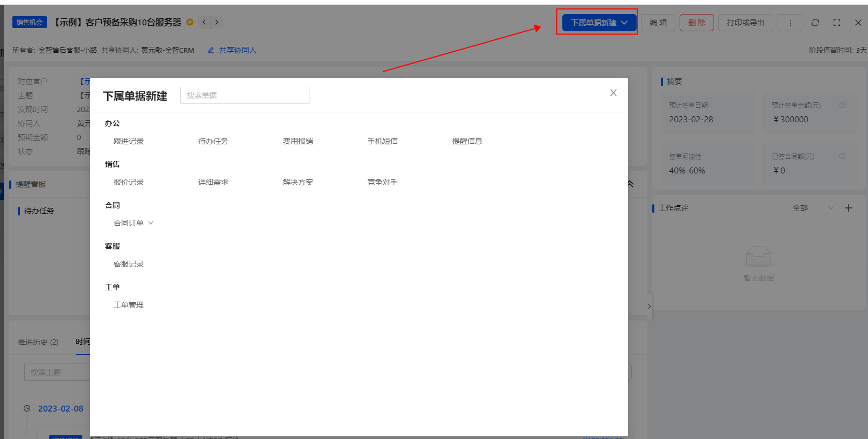This screenshot has height=439, width=868.
Task: Refresh the record with the reload icon
Action: pyautogui.click(x=815, y=23)
